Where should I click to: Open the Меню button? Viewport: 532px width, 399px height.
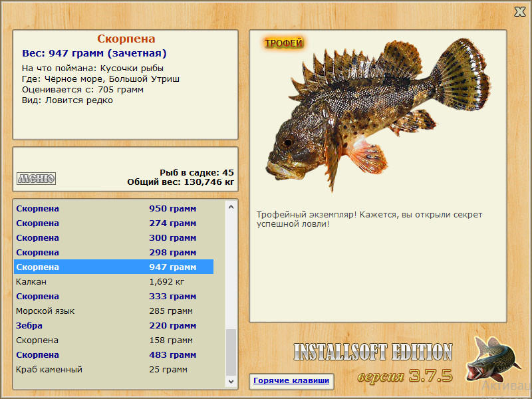coord(37,178)
